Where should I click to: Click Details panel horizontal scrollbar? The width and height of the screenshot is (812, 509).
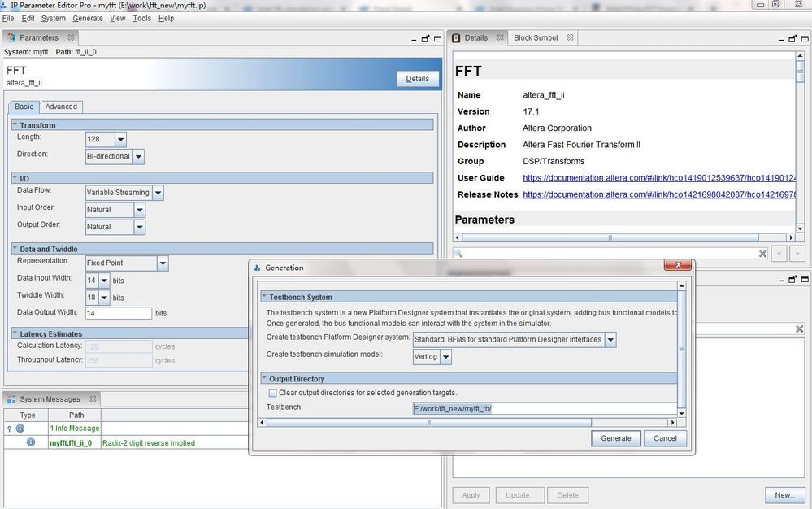[x=610, y=237]
